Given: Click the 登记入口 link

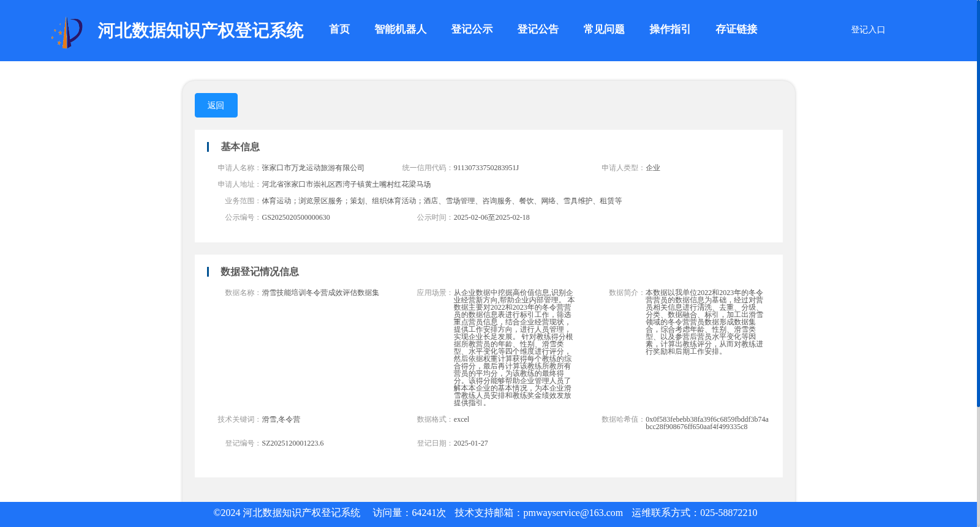Looking at the screenshot, I should pyautogui.click(x=868, y=29).
